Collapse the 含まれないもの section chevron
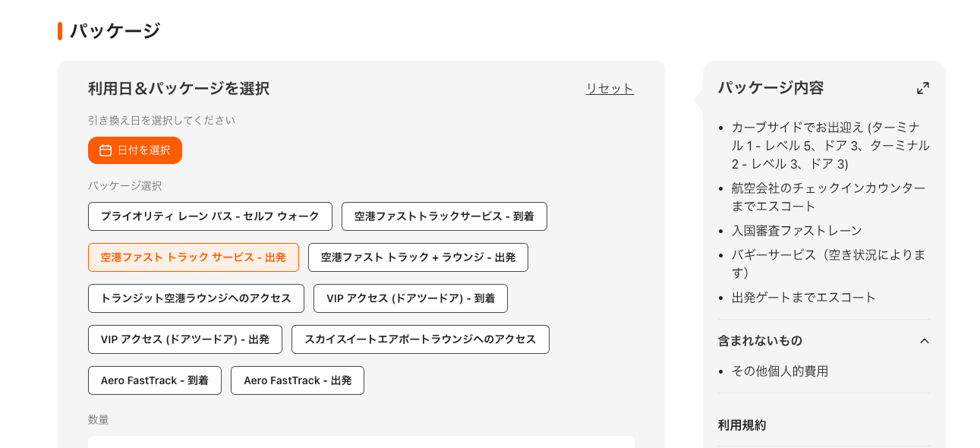The image size is (980, 448). click(924, 341)
